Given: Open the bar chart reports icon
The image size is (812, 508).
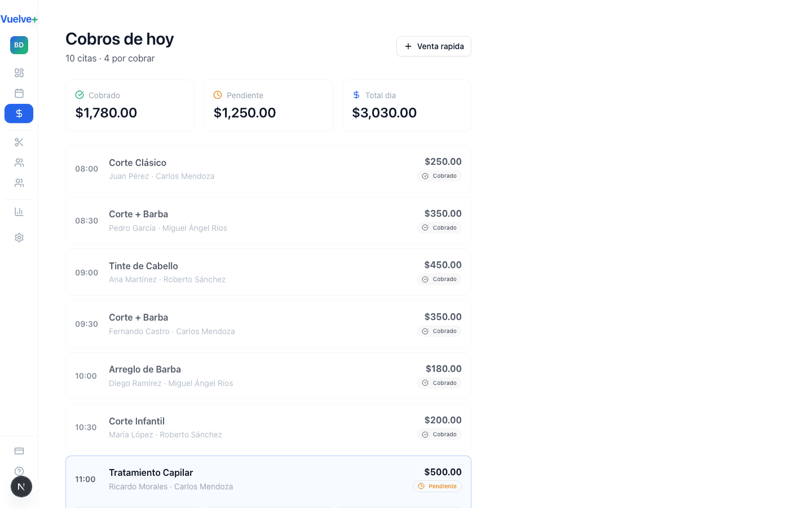Looking at the screenshot, I should coord(19,212).
